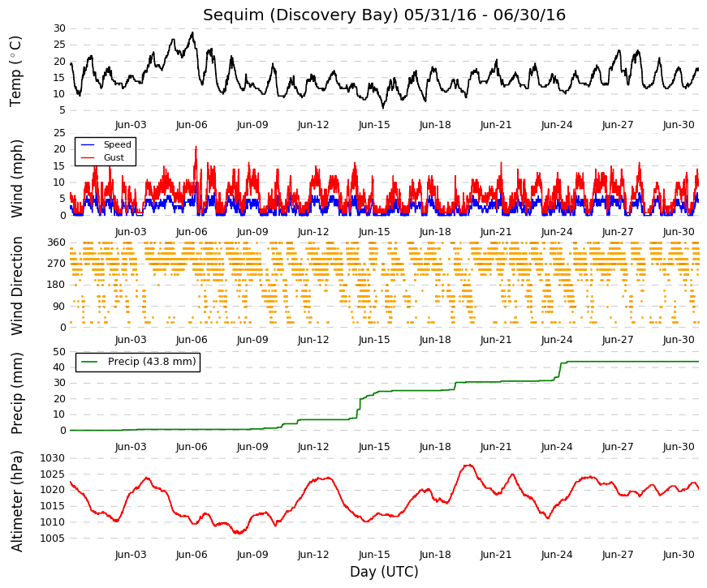
Task: Select the Speed legend label
Action: point(117,144)
